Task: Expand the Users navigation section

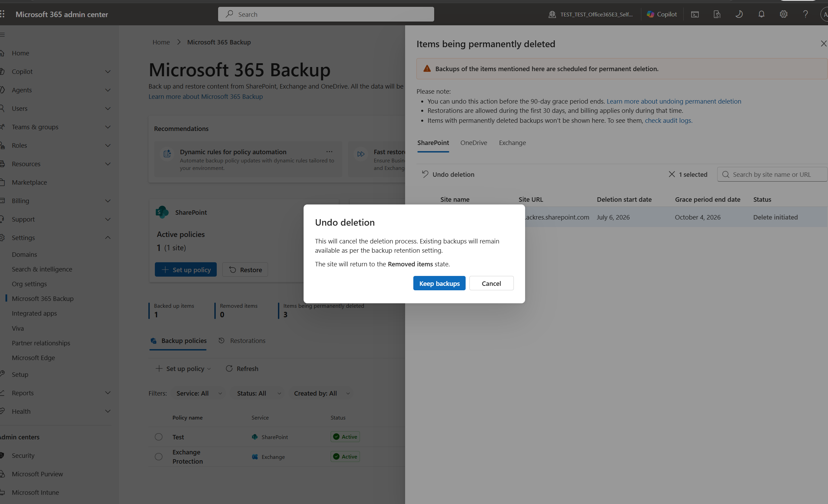Action: (x=108, y=108)
